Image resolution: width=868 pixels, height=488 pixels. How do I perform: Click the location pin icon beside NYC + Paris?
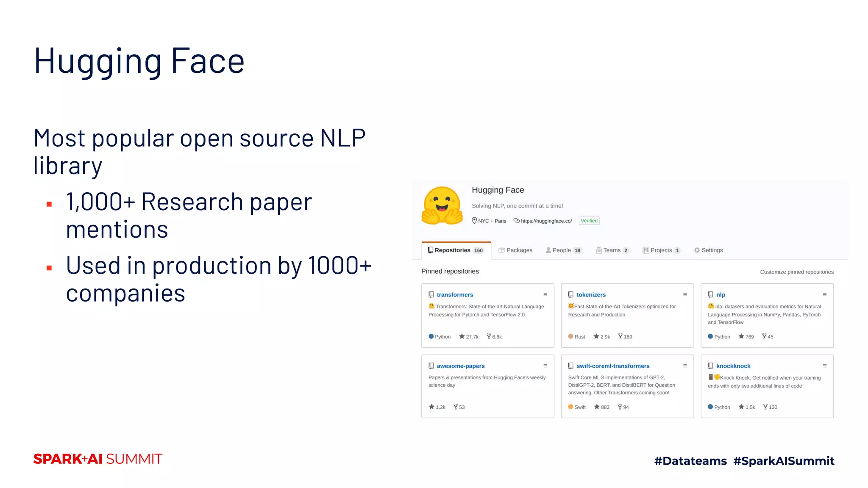click(x=474, y=220)
